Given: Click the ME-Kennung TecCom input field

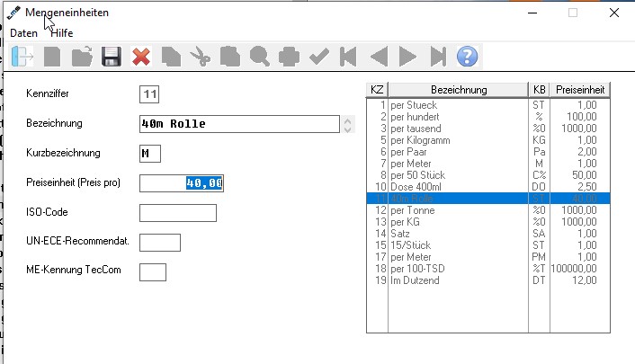Looking at the screenshot, I should click(153, 272).
